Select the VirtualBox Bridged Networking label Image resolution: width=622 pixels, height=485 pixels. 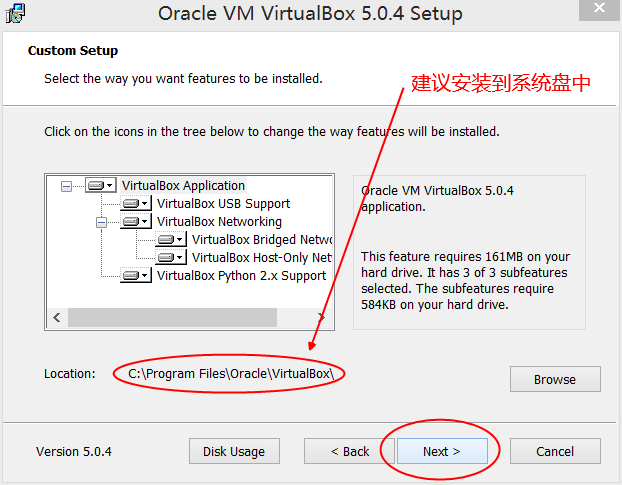pyautogui.click(x=261, y=240)
